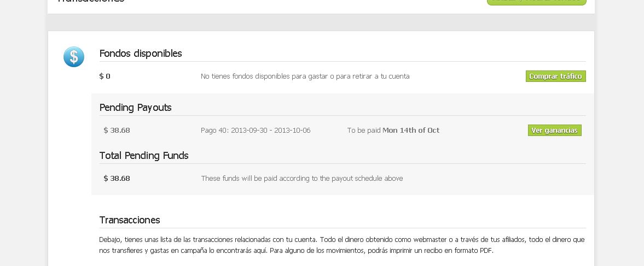Click the gray separator band below header
644x266 pixels.
[321, 22]
